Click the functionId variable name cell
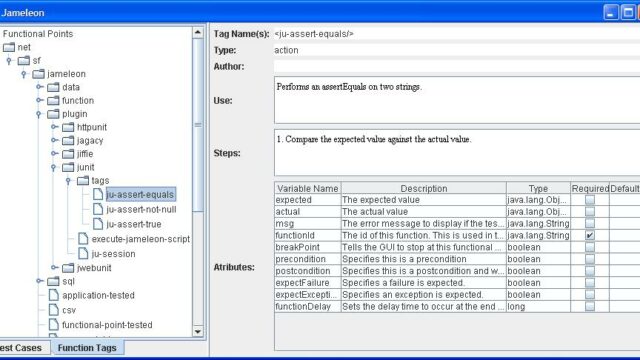 point(308,236)
